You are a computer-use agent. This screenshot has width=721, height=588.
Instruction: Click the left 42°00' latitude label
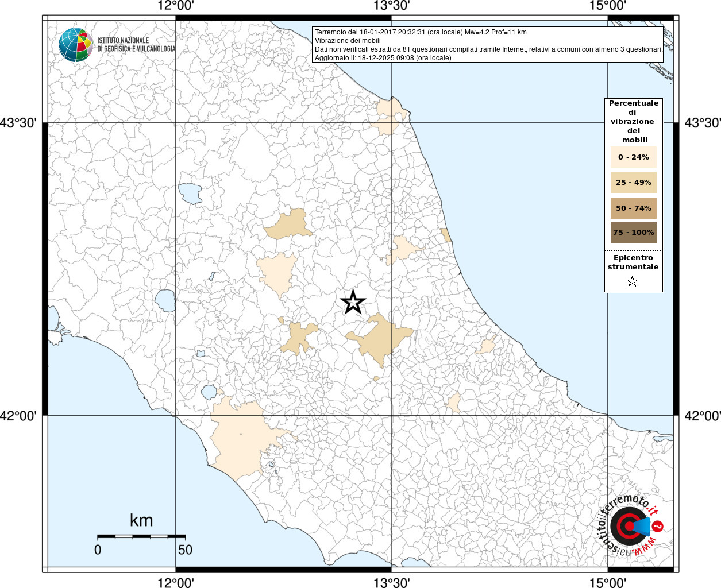coord(18,415)
